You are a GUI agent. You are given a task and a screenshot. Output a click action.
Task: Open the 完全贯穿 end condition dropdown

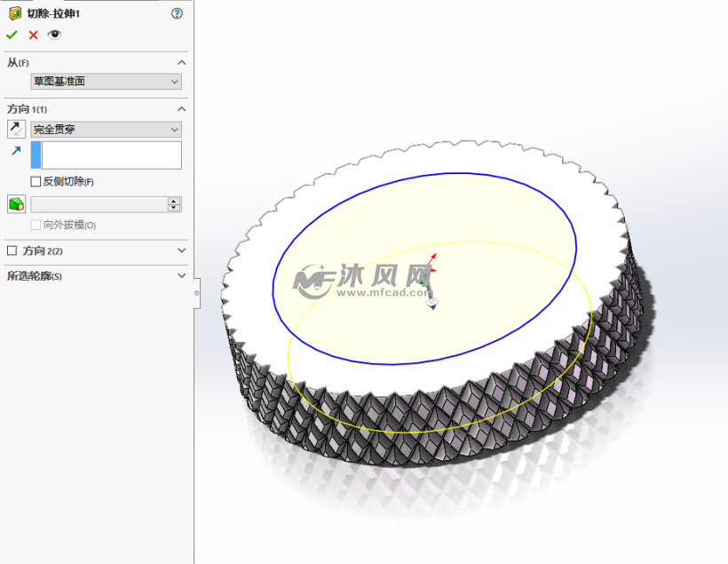[107, 129]
